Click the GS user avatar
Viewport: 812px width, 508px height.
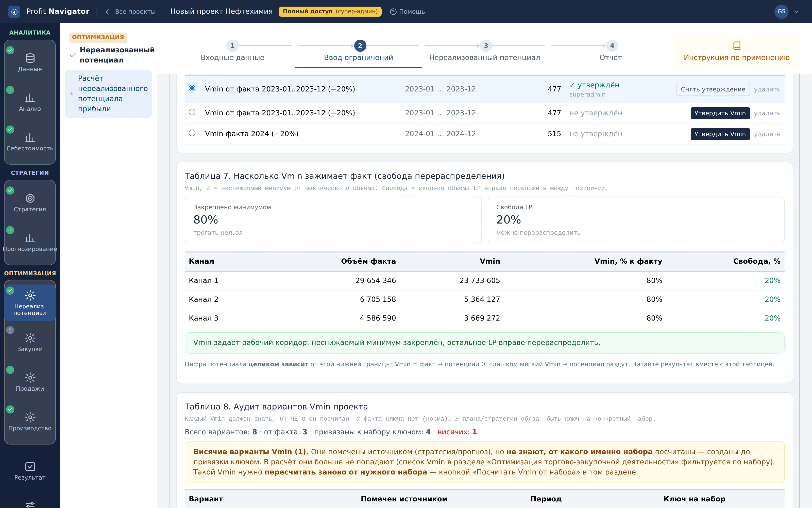click(781, 12)
